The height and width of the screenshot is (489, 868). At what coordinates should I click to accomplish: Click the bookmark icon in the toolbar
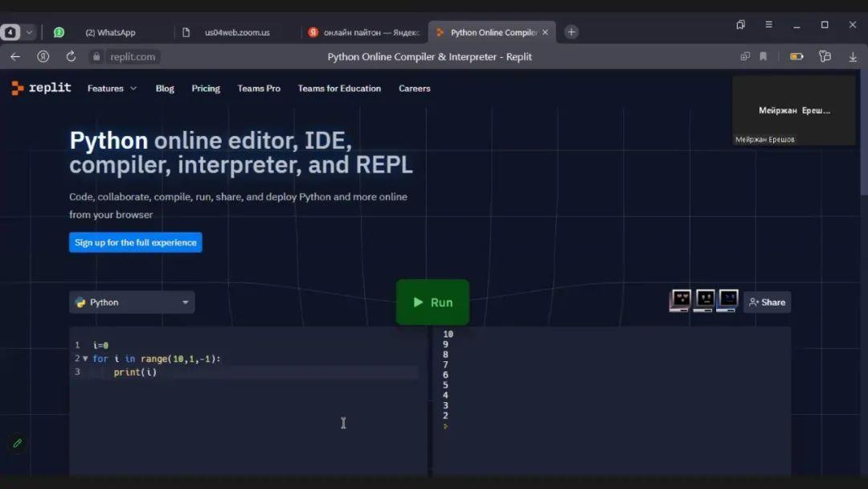pyautogui.click(x=764, y=56)
